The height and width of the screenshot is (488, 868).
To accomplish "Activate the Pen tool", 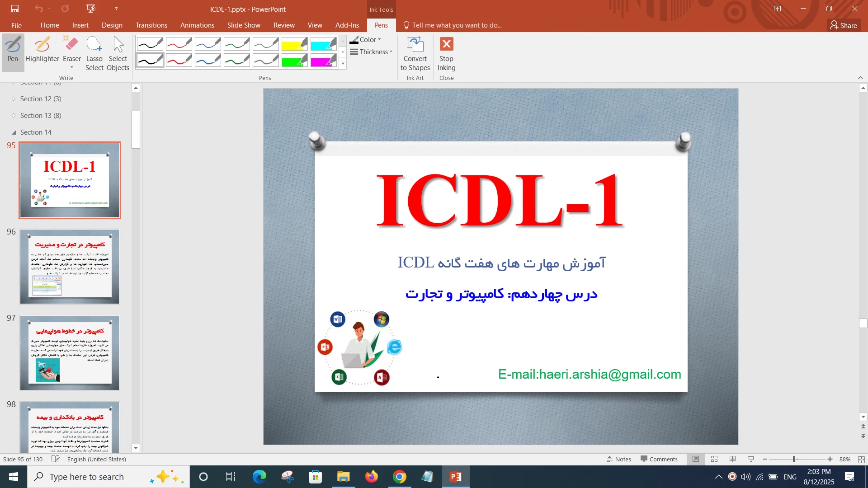I will [13, 50].
